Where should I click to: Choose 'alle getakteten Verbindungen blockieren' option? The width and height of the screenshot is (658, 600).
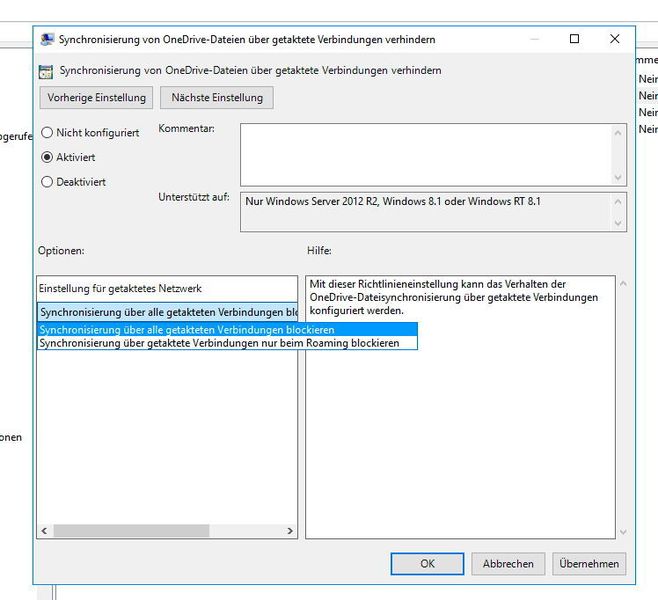coord(227,330)
